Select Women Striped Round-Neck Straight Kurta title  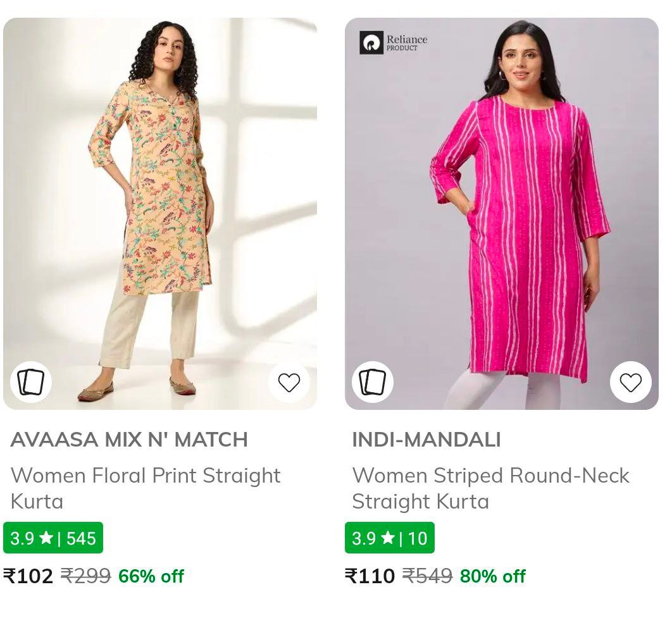492,488
